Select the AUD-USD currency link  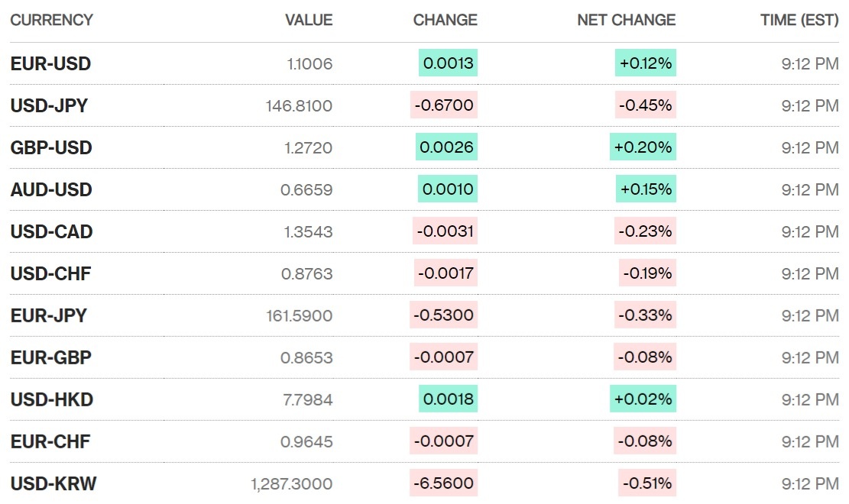pos(51,189)
